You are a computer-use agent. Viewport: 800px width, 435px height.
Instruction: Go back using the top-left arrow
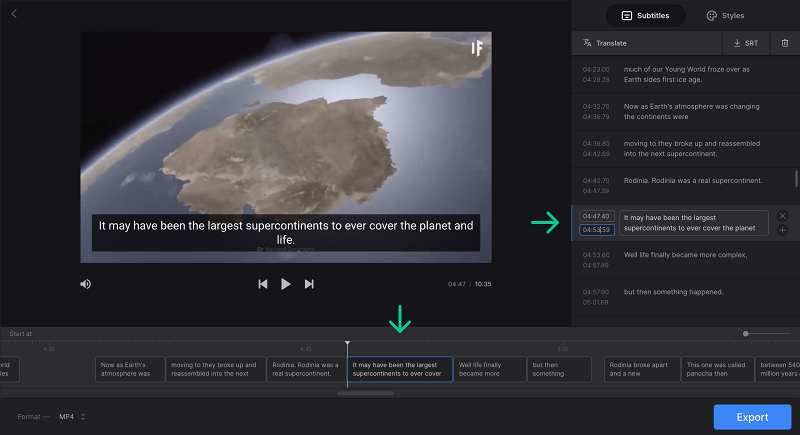tap(14, 14)
